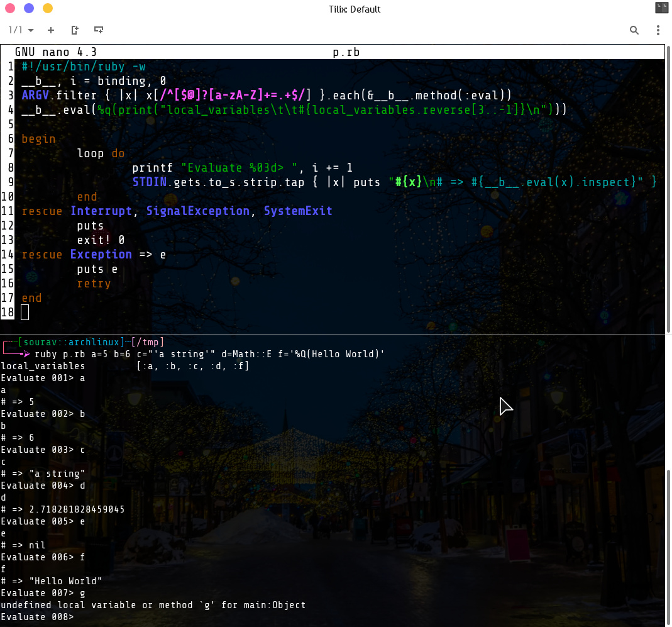Click the p.rb filename in nano header
This screenshot has height=627, width=672.
click(346, 52)
